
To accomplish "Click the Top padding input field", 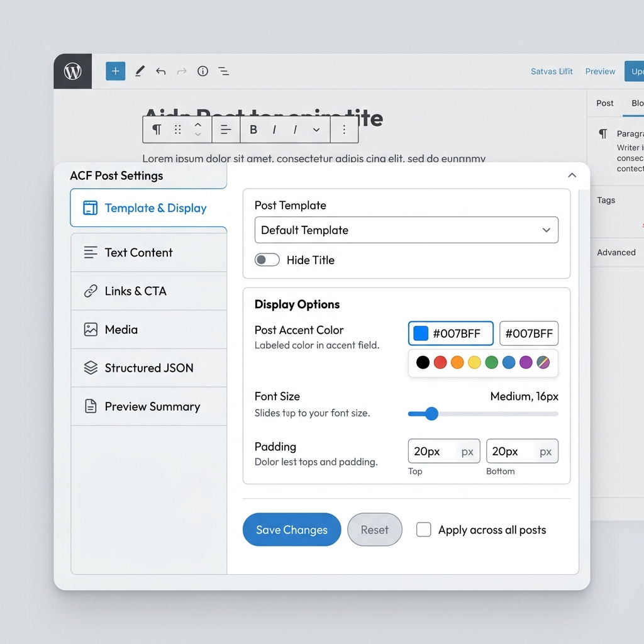I will [x=443, y=451].
